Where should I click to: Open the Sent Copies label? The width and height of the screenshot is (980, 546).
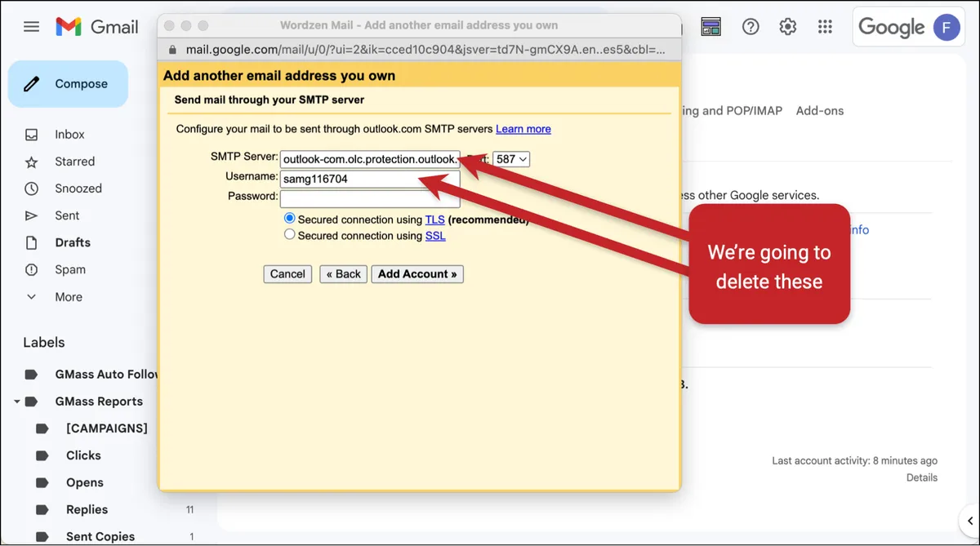[x=100, y=536]
